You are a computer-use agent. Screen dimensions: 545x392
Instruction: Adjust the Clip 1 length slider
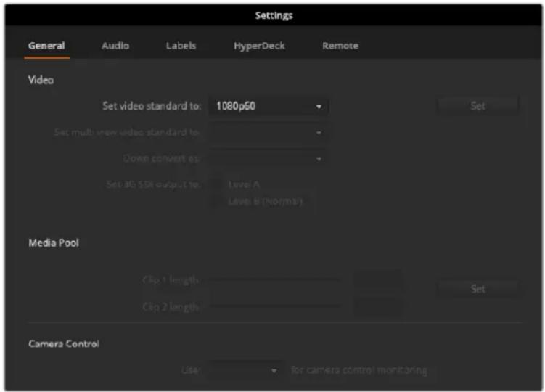coord(274,279)
